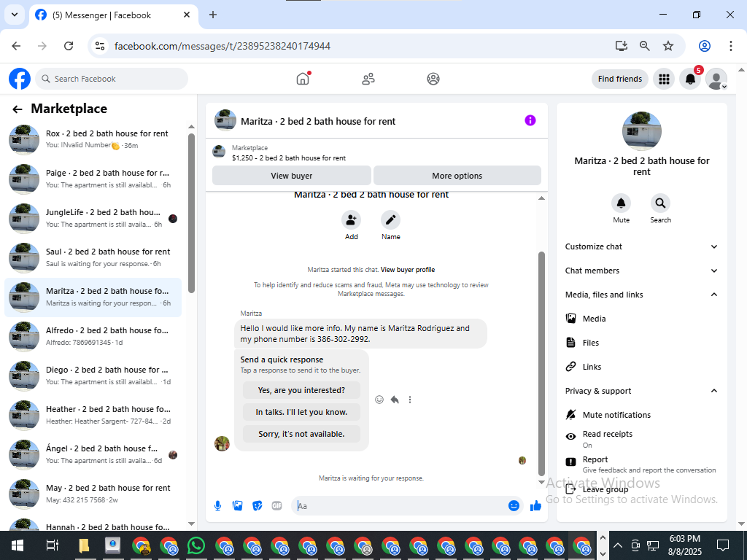Open Task View in taskbar
The image size is (747, 560).
coord(52,545)
